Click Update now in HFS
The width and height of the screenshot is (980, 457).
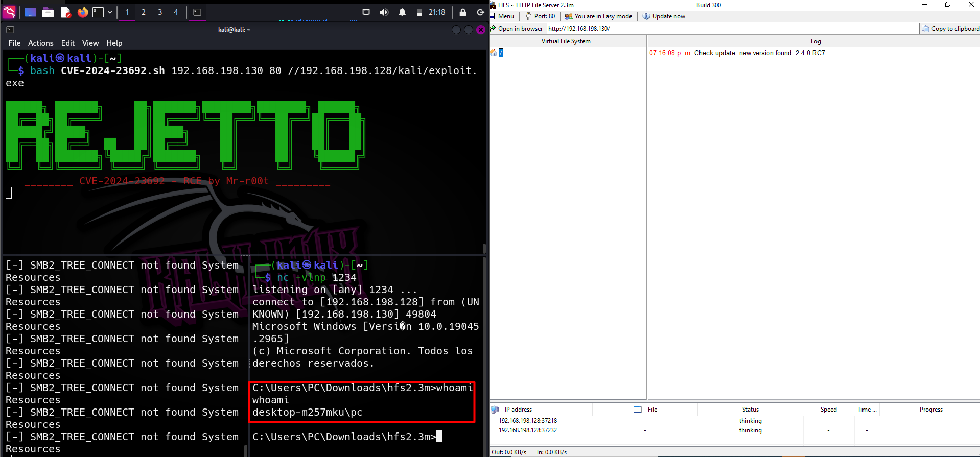664,16
